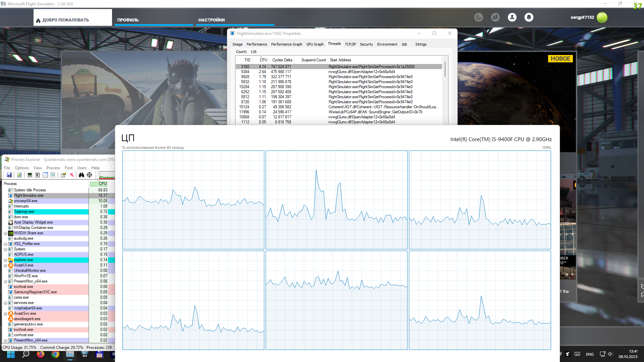
Task: Click the profile avatar icon in Flight Simulator header
Action: [x=512, y=17]
